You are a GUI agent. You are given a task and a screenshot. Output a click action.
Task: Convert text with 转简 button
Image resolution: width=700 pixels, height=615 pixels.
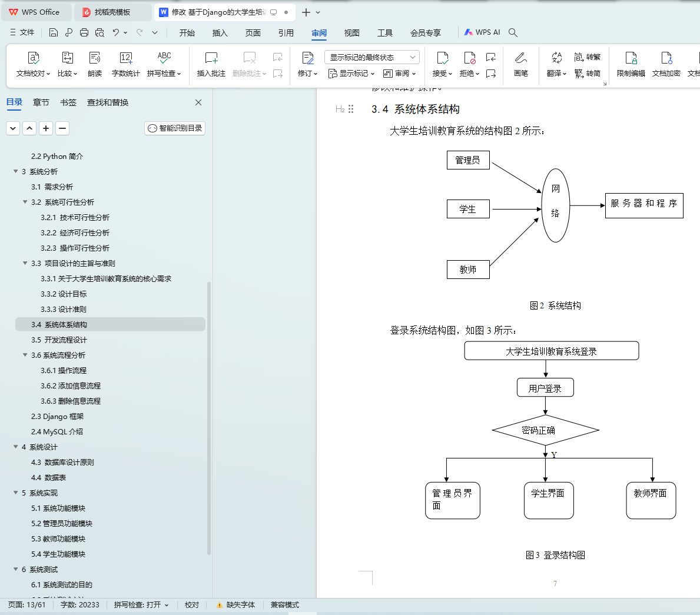tap(588, 73)
